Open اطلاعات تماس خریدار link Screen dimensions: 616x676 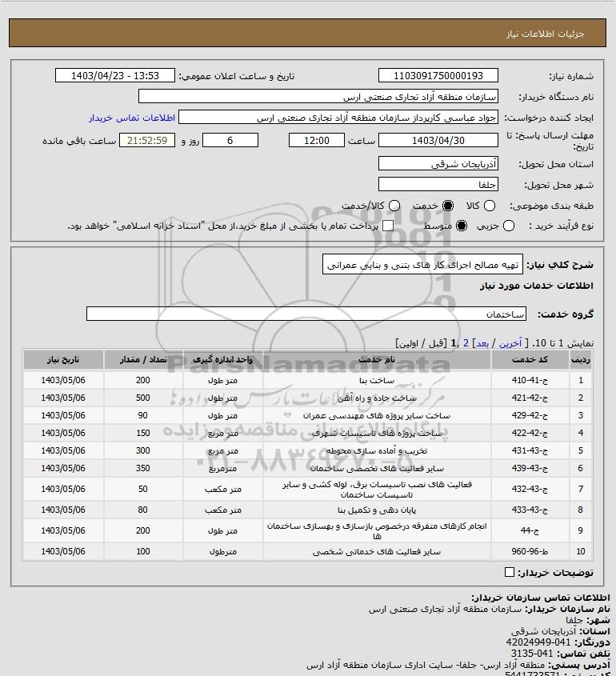[x=132, y=118]
